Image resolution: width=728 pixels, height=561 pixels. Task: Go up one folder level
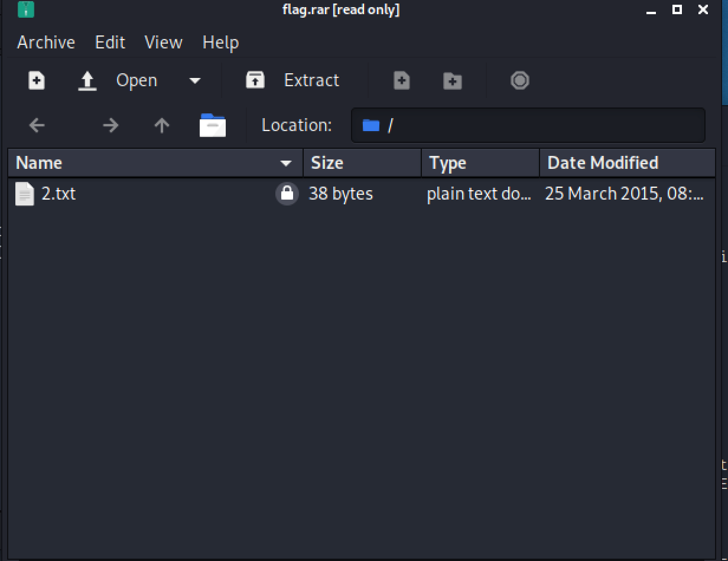(x=161, y=125)
